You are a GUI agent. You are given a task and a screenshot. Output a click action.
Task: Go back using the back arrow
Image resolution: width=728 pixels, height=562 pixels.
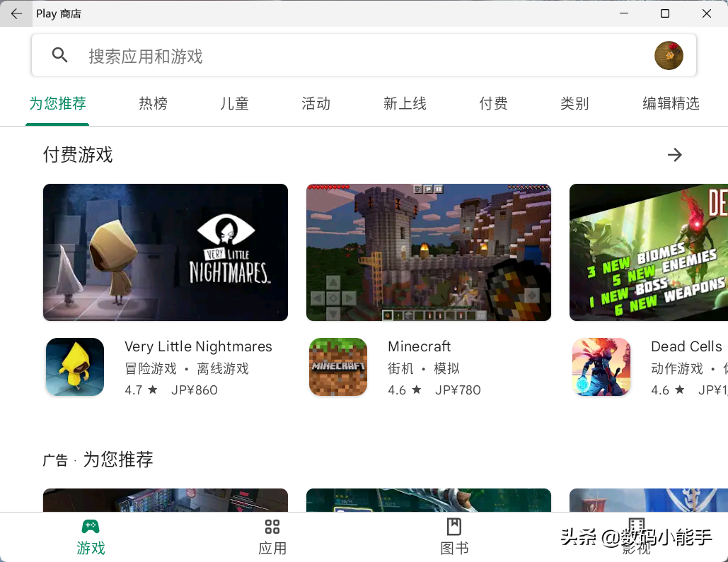pos(16,13)
